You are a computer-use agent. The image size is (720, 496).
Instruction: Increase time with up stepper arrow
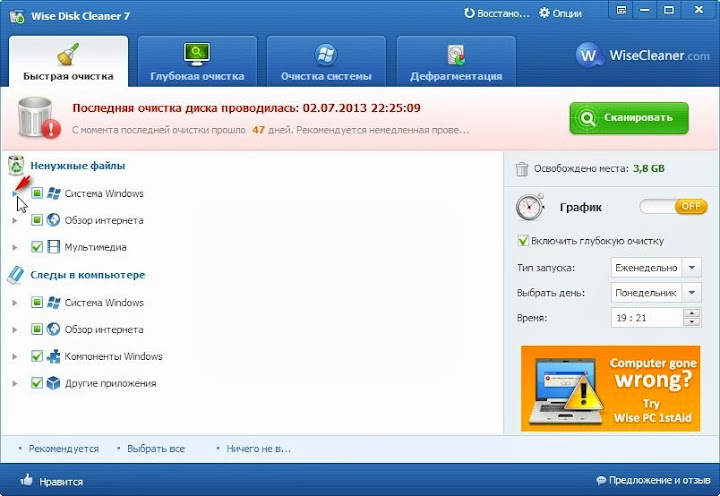click(692, 313)
